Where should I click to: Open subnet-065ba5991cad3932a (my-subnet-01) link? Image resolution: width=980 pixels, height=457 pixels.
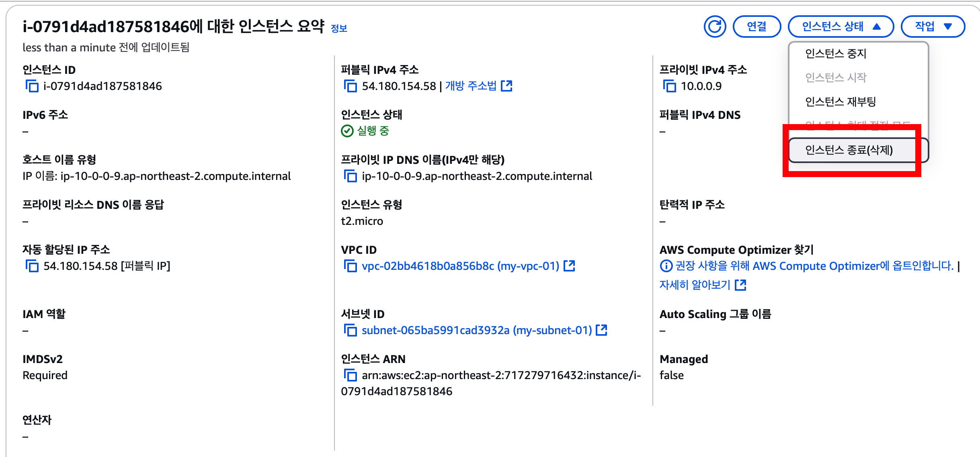click(476, 330)
